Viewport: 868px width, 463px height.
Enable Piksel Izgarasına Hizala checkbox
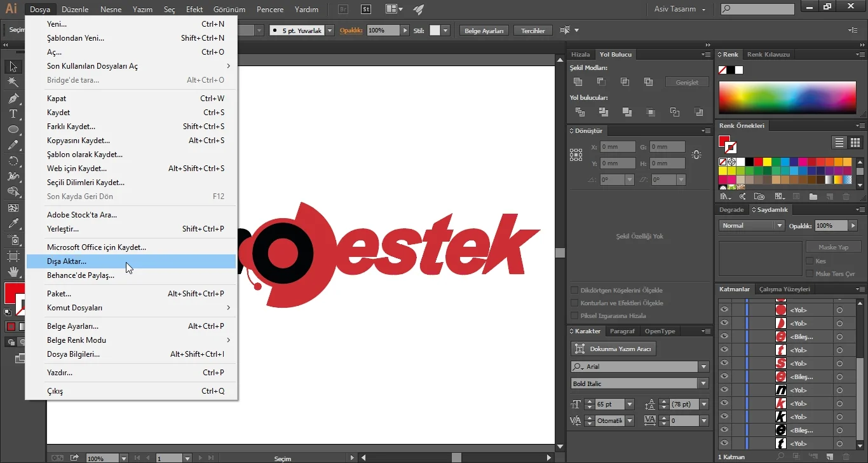pos(575,316)
